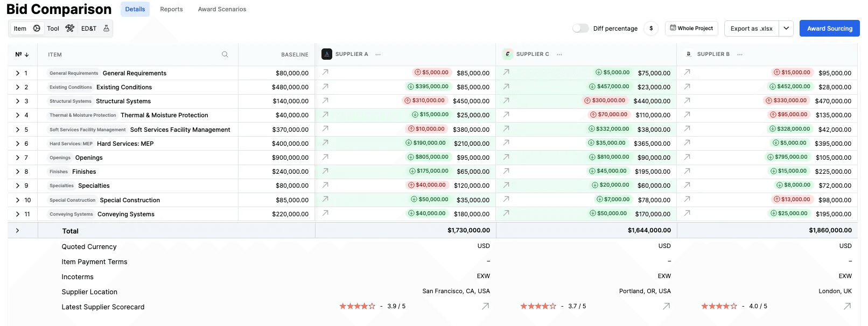Screen dimensions: 868x326
Task: Click Export as .xlsx button
Action: [x=752, y=29]
